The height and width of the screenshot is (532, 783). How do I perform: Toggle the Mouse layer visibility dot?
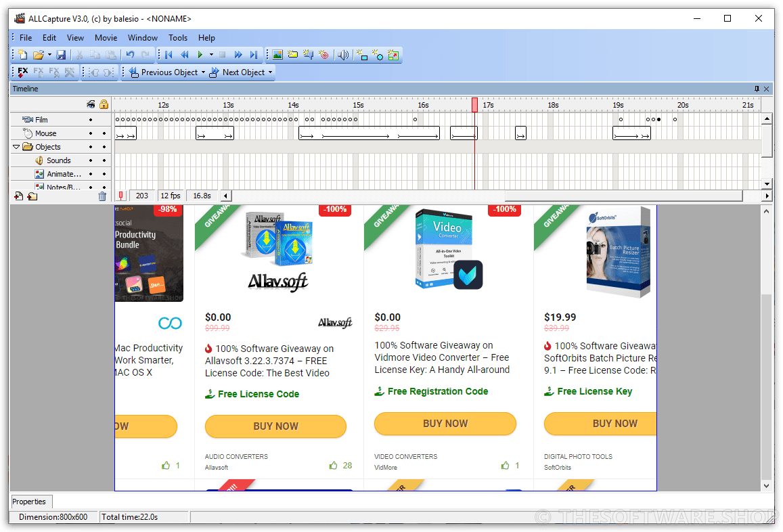[91, 133]
